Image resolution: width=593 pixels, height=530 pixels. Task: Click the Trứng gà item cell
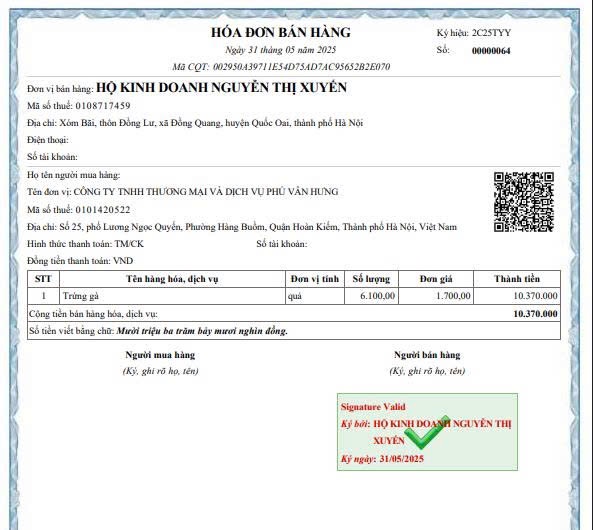click(172, 296)
